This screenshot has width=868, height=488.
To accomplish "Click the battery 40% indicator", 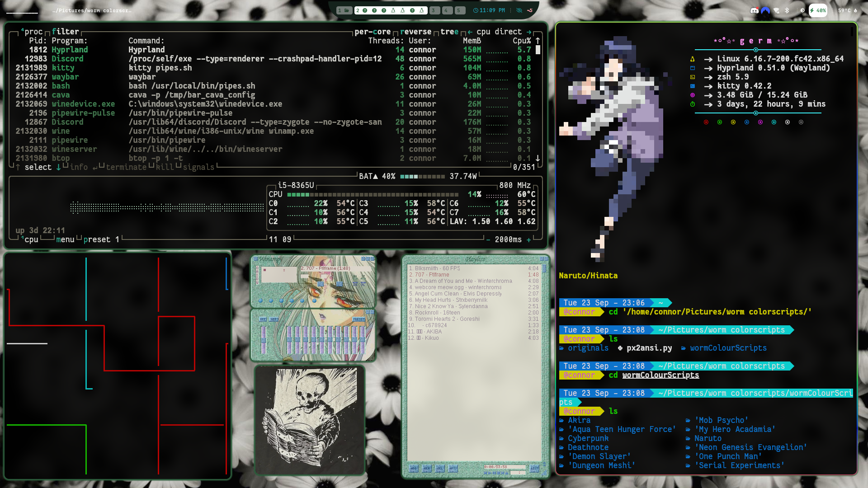I will (x=818, y=10).
